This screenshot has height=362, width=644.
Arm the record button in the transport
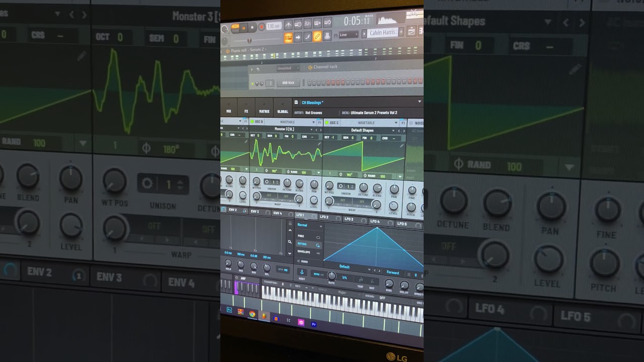coord(262,27)
